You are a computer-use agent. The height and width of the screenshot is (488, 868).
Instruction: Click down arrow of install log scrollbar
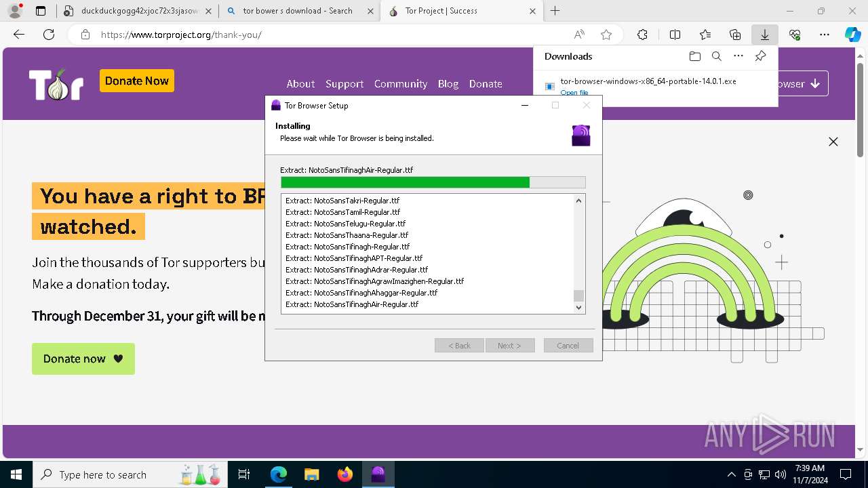578,308
